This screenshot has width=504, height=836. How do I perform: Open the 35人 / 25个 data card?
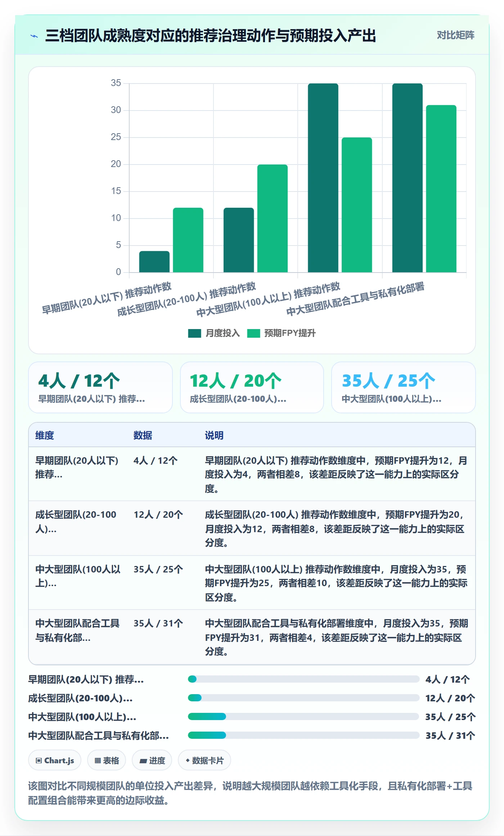pos(404,387)
